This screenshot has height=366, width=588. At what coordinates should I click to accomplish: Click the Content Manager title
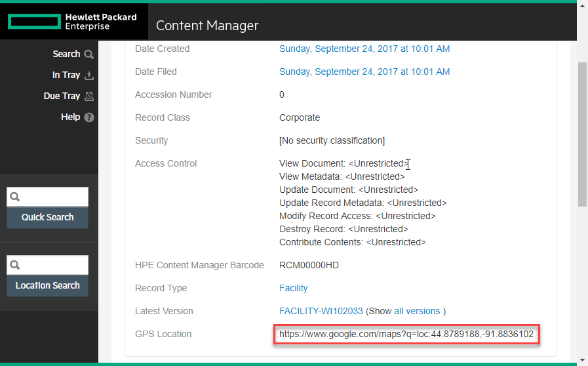pyautogui.click(x=207, y=26)
